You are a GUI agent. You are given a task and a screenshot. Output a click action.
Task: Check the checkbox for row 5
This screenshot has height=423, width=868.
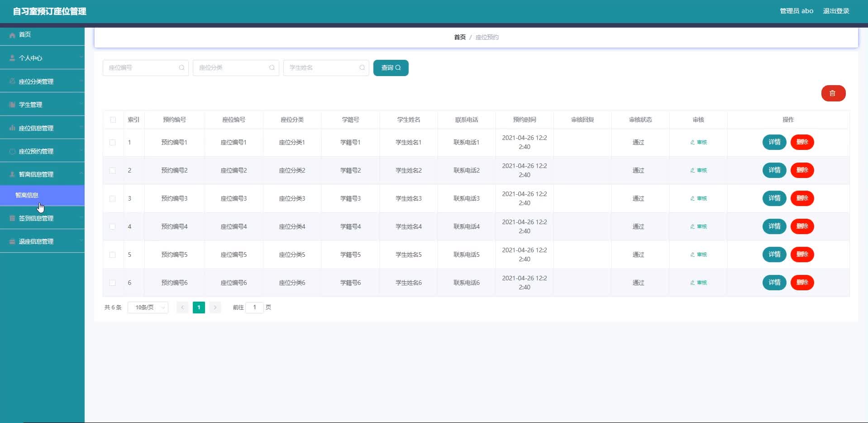pyautogui.click(x=113, y=255)
